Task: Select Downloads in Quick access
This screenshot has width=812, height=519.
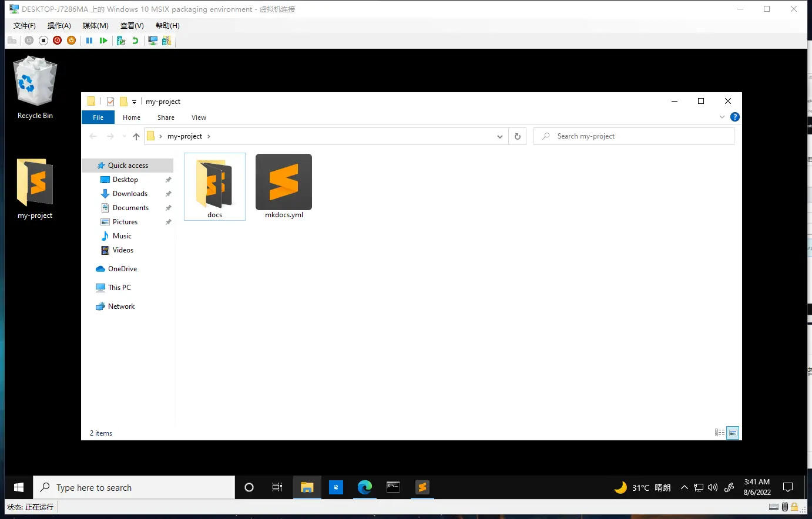Action: pyautogui.click(x=130, y=194)
